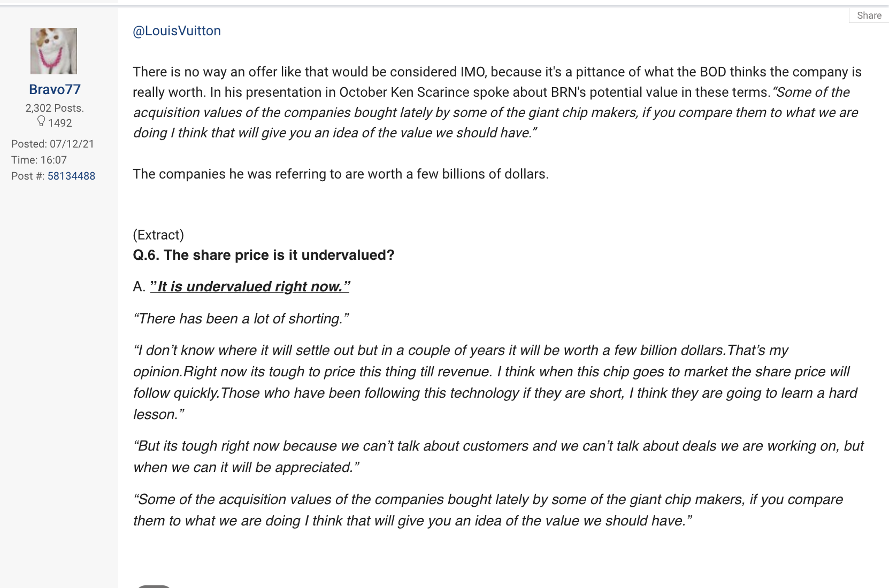The image size is (889, 588).
Task: Click Bravo77's cat avatar image
Action: click(53, 51)
